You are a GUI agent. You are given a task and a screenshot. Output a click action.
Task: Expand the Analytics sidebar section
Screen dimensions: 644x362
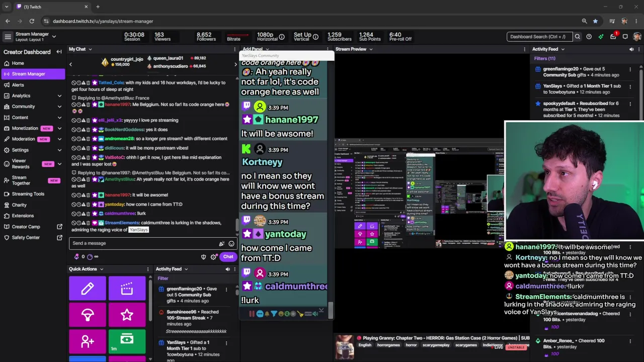(x=59, y=96)
